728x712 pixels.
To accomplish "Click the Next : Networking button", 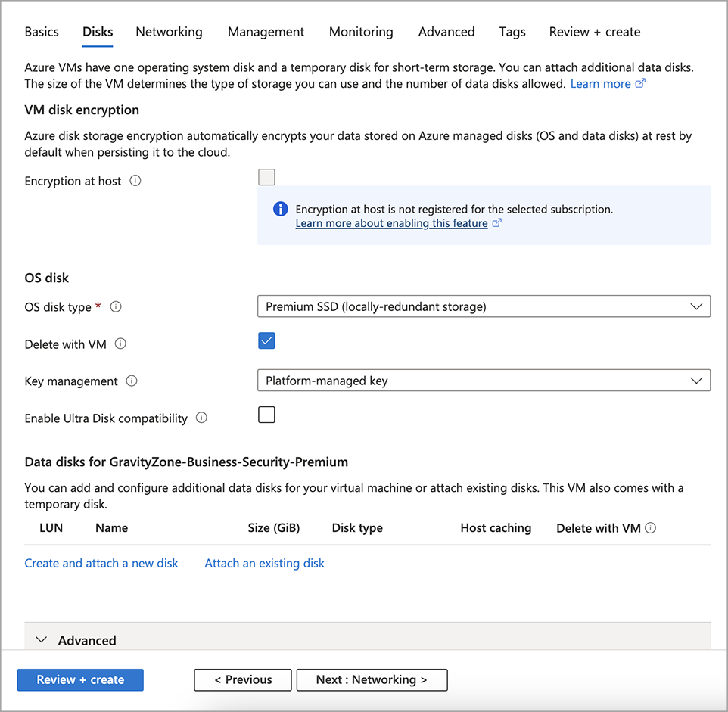I will tap(372, 679).
